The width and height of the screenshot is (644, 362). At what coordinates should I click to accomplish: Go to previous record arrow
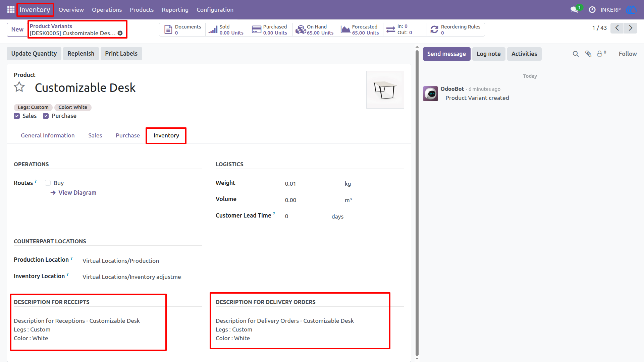(x=617, y=28)
